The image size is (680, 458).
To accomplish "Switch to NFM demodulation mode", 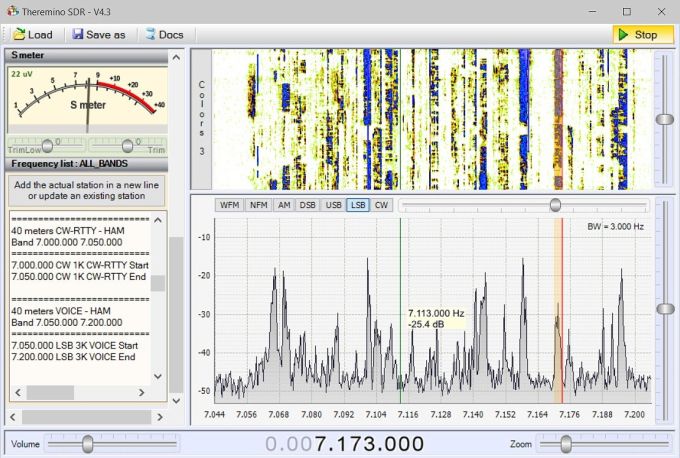I will point(258,205).
